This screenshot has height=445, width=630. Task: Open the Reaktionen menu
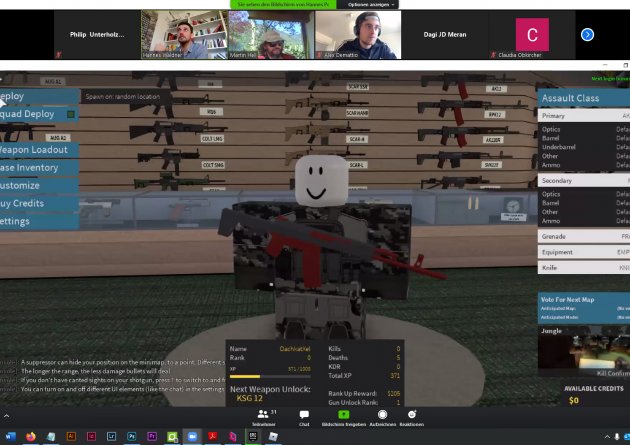pos(411,418)
